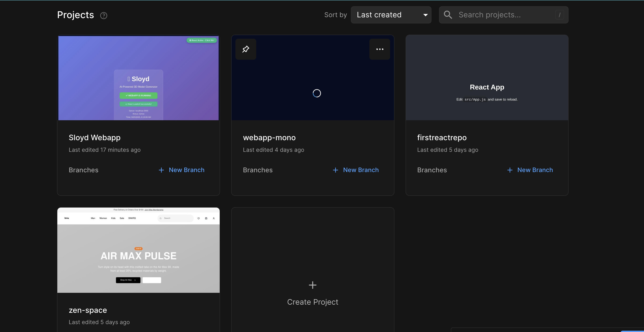Click the heart icon in zen-space preview
644x332 pixels.
point(199,218)
